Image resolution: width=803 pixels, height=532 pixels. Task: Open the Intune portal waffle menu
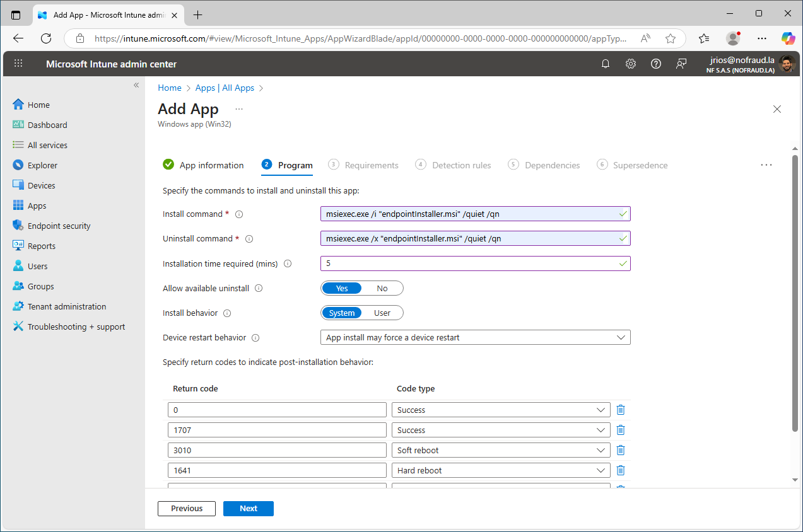pos(18,64)
